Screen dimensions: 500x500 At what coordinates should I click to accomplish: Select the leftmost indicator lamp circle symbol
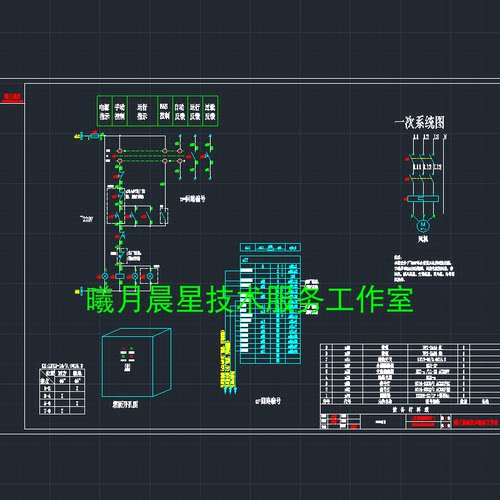105,276
